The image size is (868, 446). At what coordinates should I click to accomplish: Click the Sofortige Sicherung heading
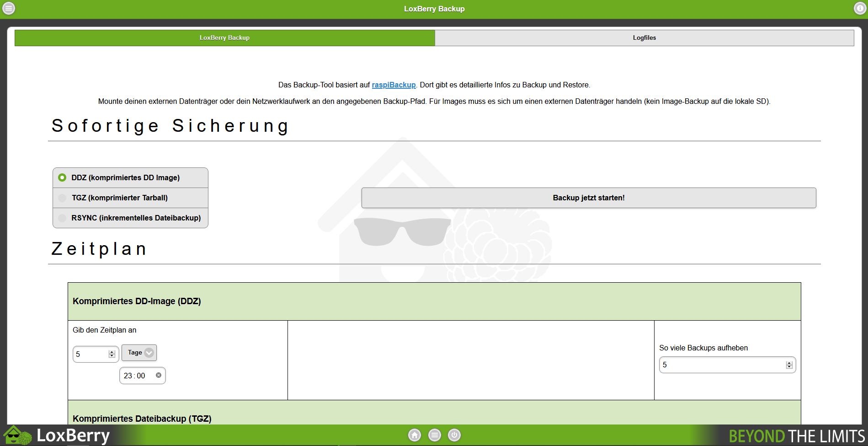(170, 126)
